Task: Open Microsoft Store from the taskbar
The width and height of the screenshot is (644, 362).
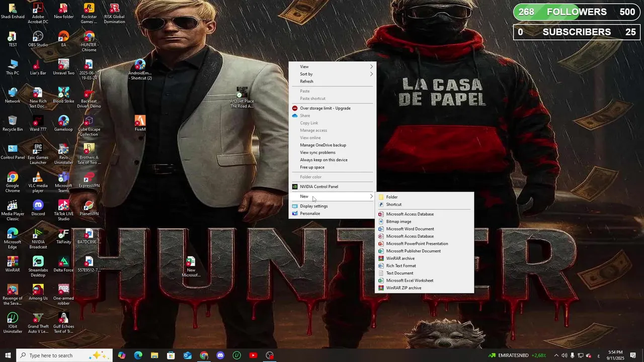Action: point(171,355)
